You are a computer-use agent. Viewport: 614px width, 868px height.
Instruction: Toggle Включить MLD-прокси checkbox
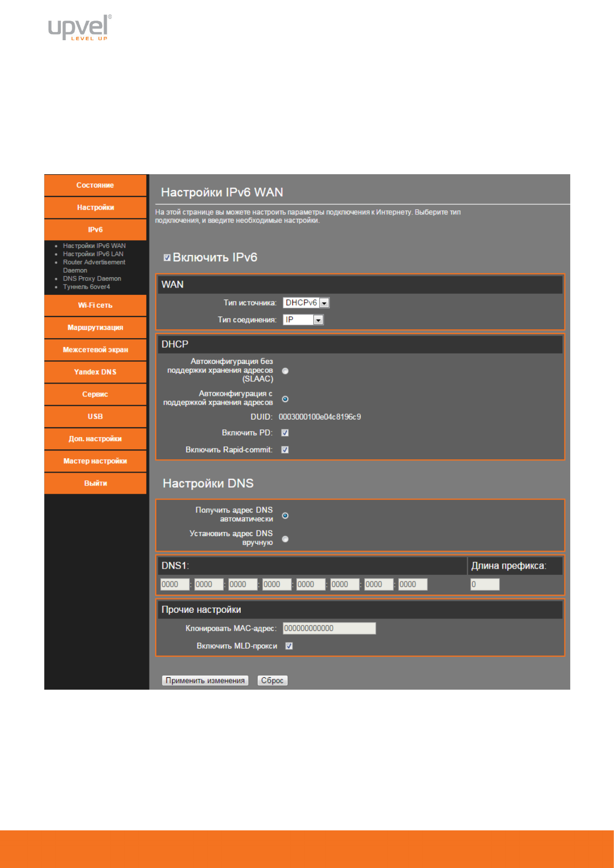point(289,646)
